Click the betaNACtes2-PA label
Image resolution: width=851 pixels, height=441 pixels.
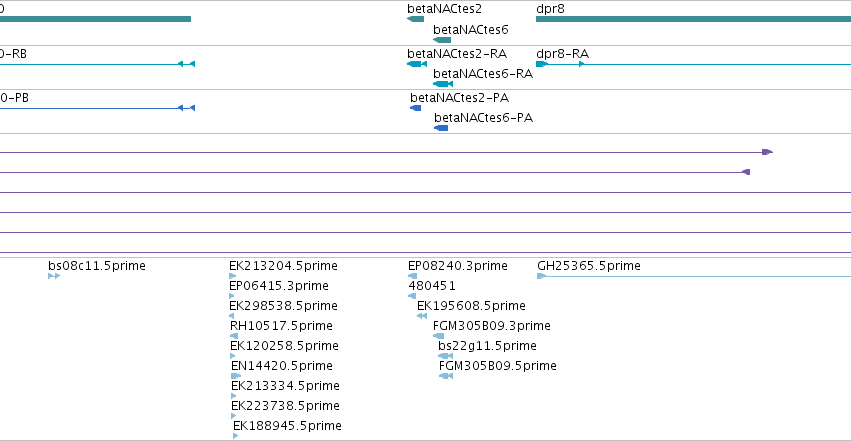coord(460,98)
